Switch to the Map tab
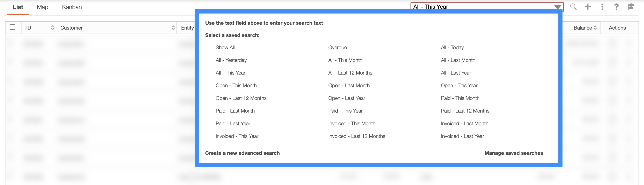 pyautogui.click(x=42, y=7)
